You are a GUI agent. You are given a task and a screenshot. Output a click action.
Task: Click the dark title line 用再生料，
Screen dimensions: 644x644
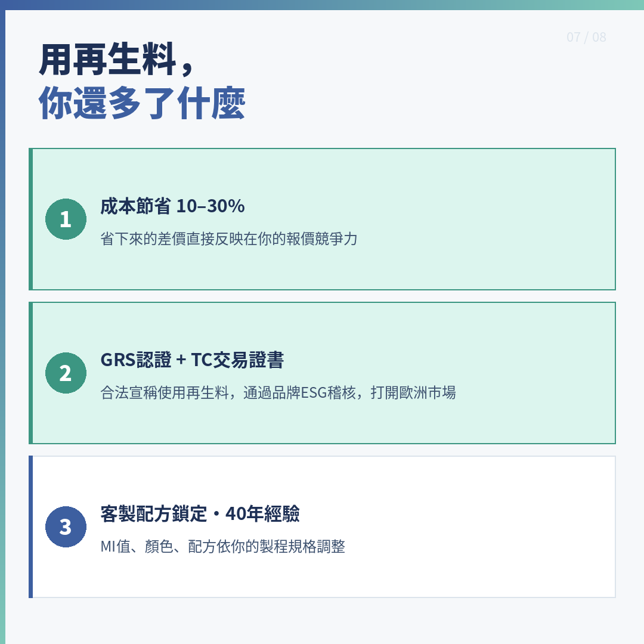click(117, 60)
